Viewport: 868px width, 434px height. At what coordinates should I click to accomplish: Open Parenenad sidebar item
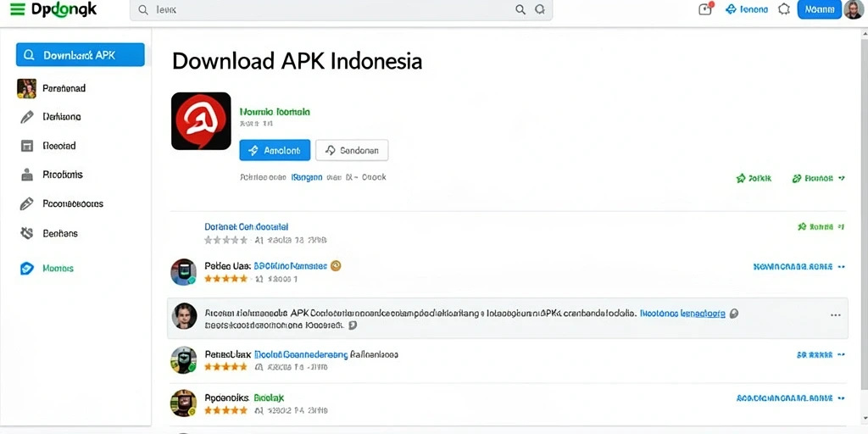click(x=64, y=88)
